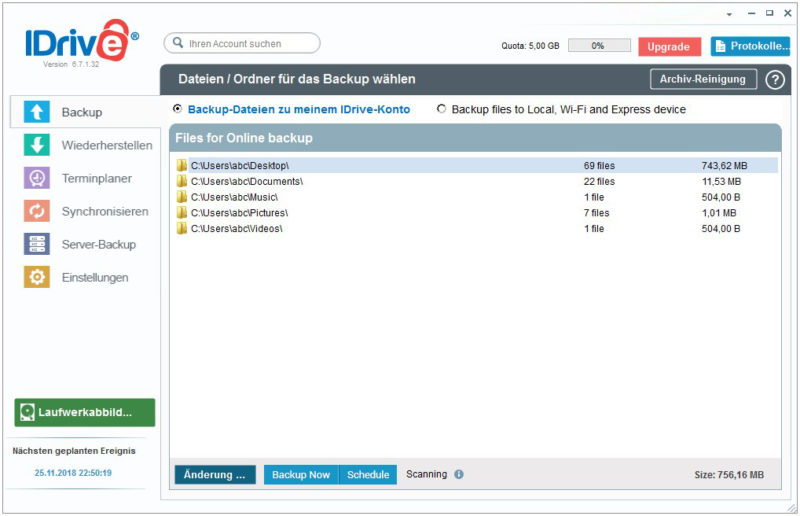Click the Einstellungen gear icon
The height and width of the screenshot is (516, 800).
pos(37,277)
